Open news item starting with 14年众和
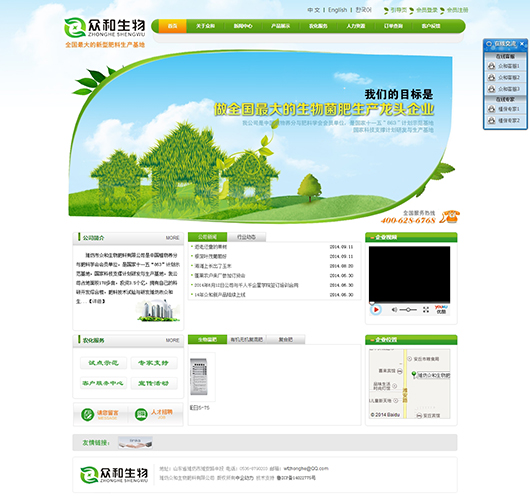Image resolution: width=530 pixels, height=497 pixels. tap(220, 295)
